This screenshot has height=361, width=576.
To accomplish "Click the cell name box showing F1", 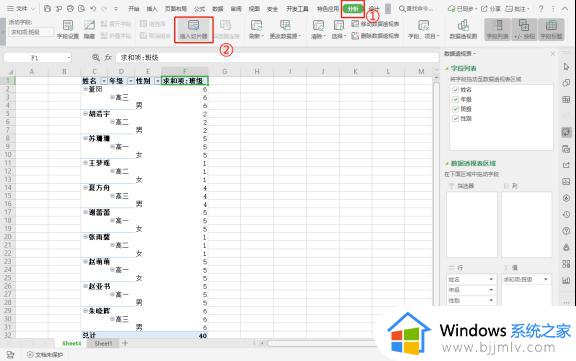I will pyautogui.click(x=37, y=58).
